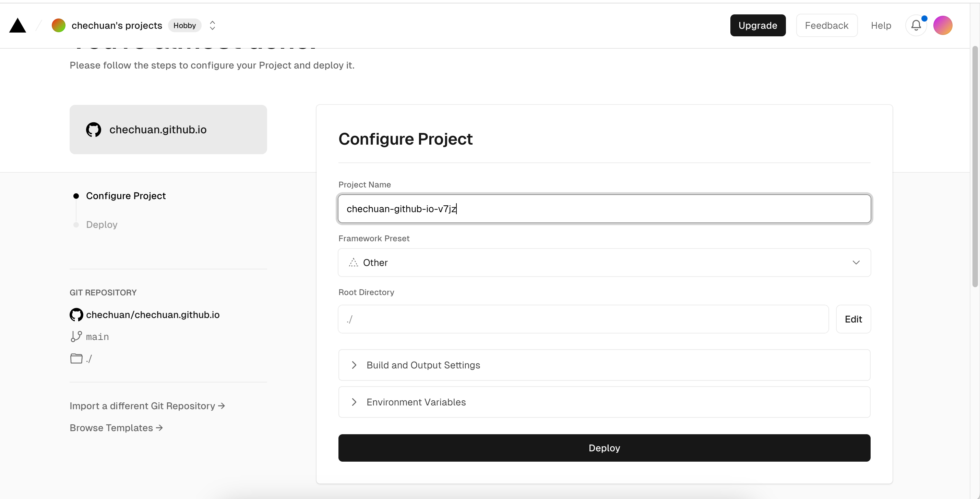Select the Deploy step in the sidebar
The height and width of the screenshot is (499, 980).
[x=101, y=224]
